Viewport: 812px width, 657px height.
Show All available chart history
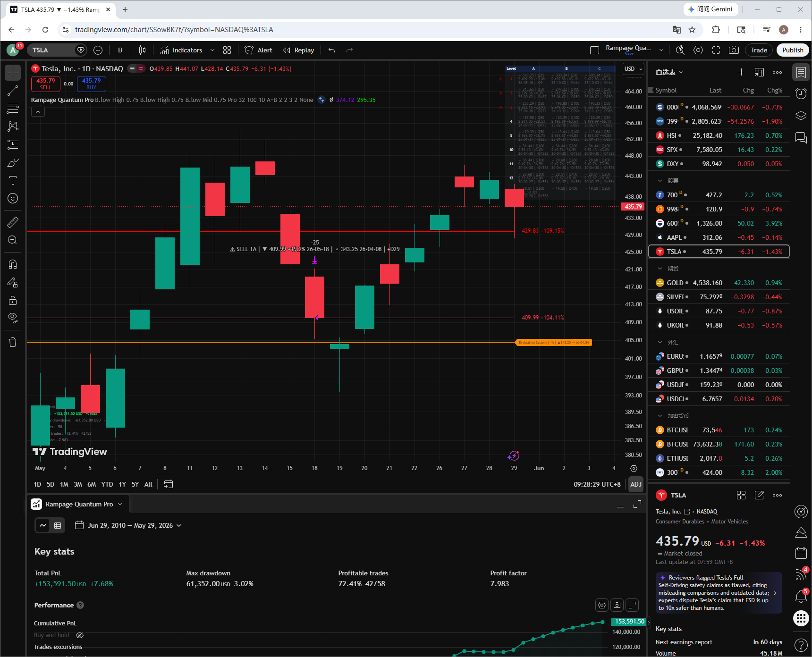[x=148, y=484]
